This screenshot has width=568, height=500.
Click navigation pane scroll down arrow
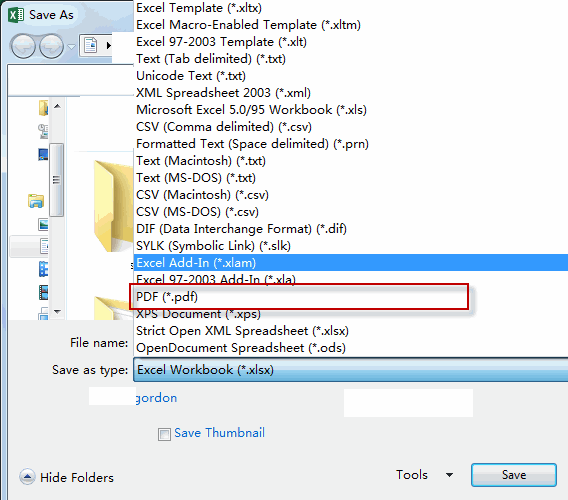tap(57, 312)
